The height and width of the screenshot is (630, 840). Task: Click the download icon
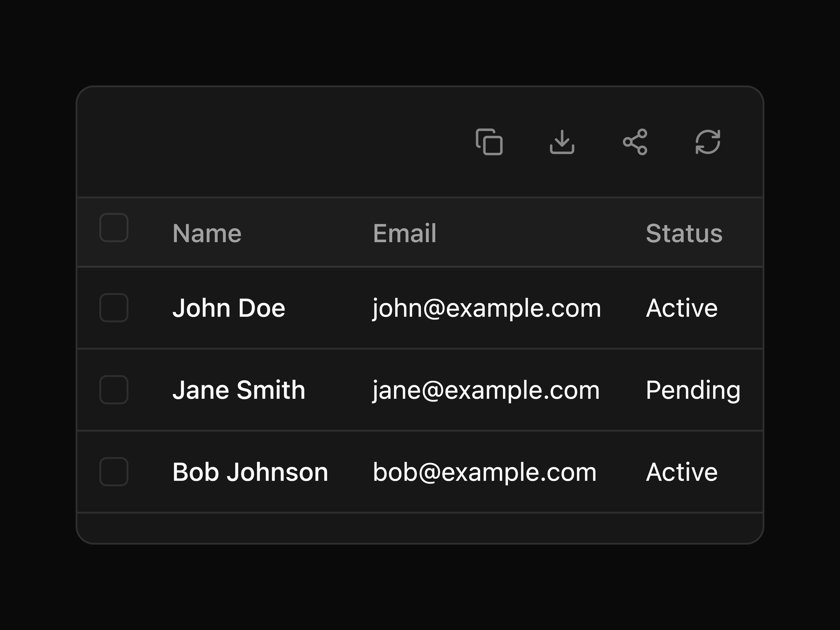click(562, 142)
